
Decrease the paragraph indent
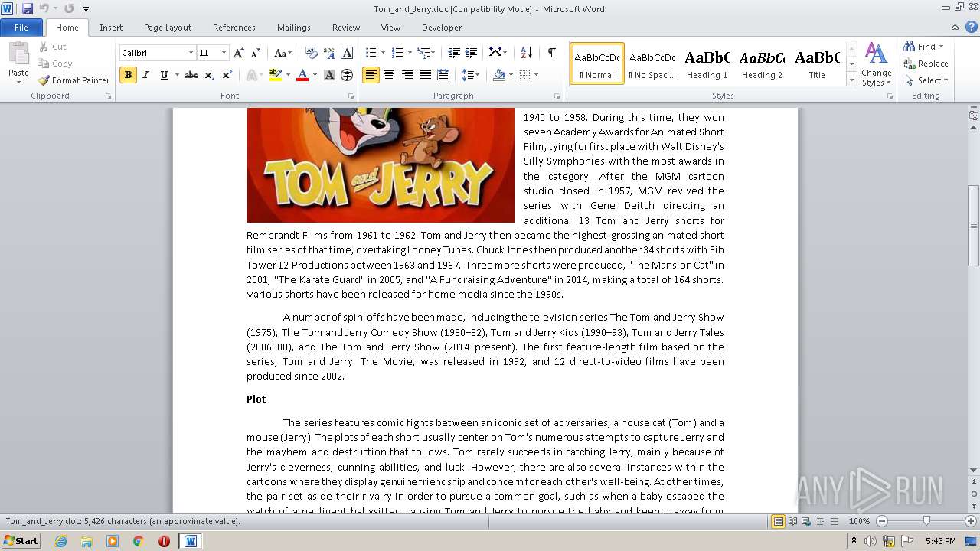(454, 53)
